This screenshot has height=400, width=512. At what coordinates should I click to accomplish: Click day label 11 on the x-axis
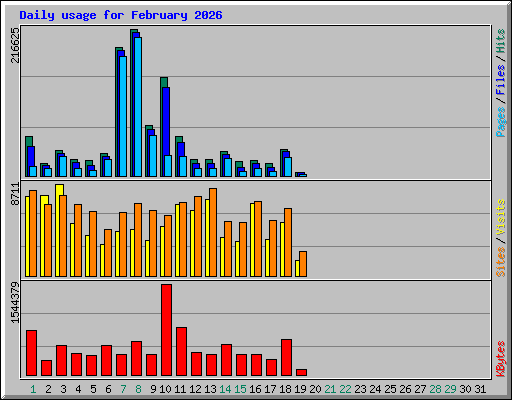click(180, 389)
